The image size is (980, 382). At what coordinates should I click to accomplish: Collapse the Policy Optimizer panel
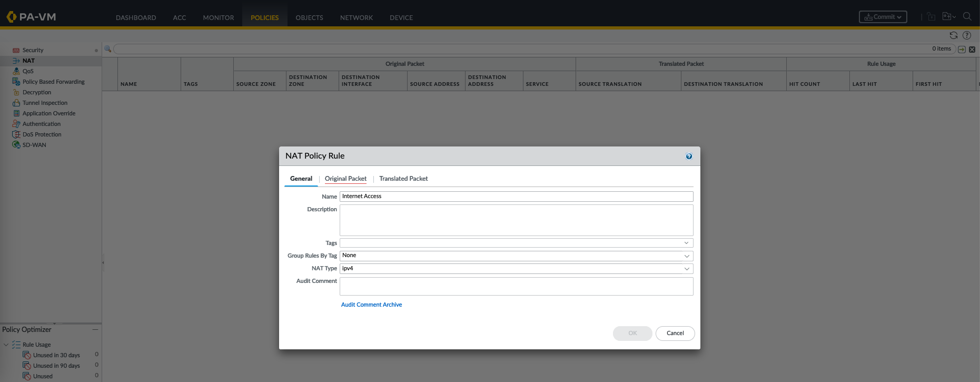coord(95,329)
